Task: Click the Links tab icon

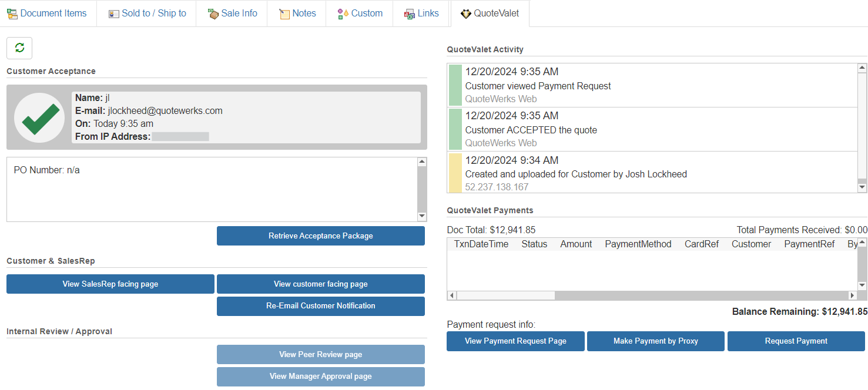Action: [x=410, y=14]
